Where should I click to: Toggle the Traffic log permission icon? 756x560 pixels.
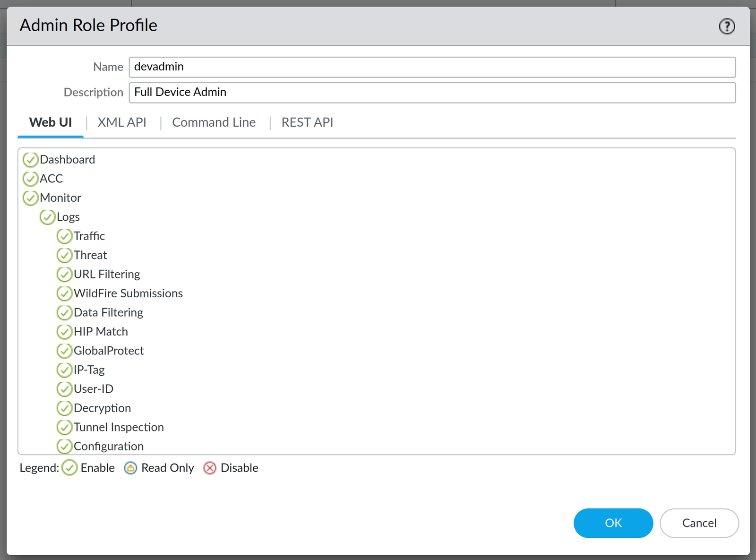pos(65,236)
